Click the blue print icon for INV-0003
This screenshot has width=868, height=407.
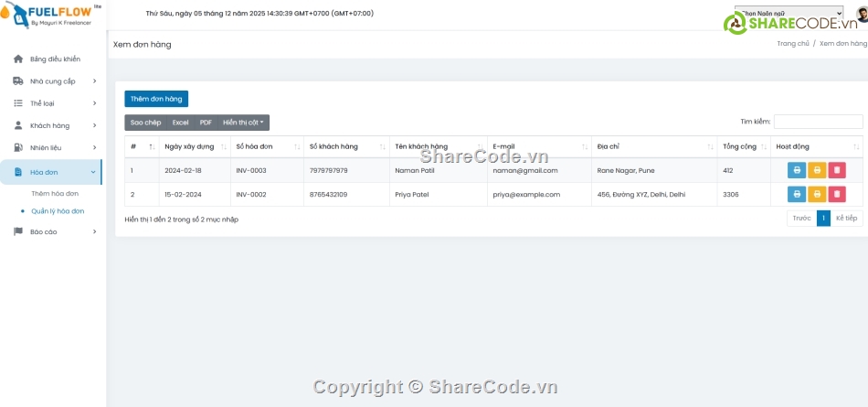click(797, 170)
